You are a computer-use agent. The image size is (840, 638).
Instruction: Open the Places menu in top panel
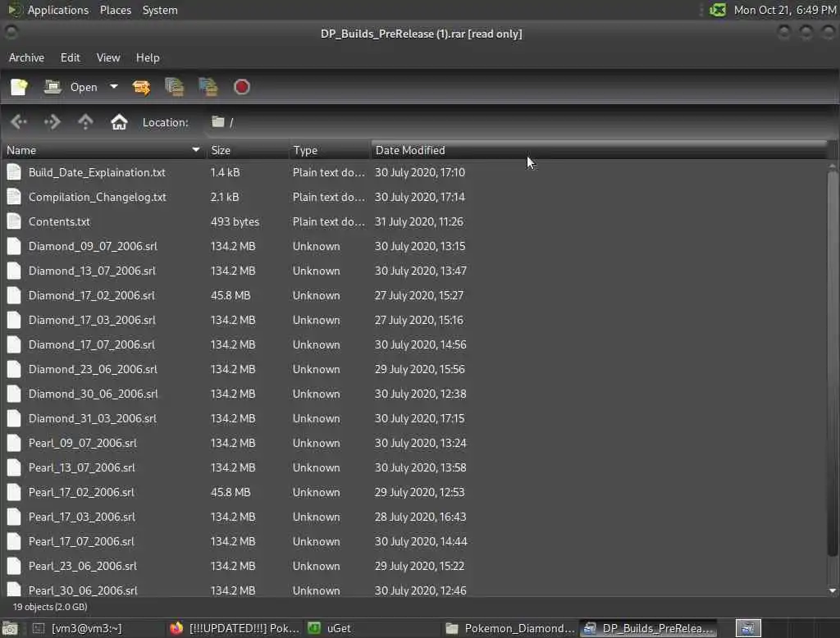tap(116, 10)
